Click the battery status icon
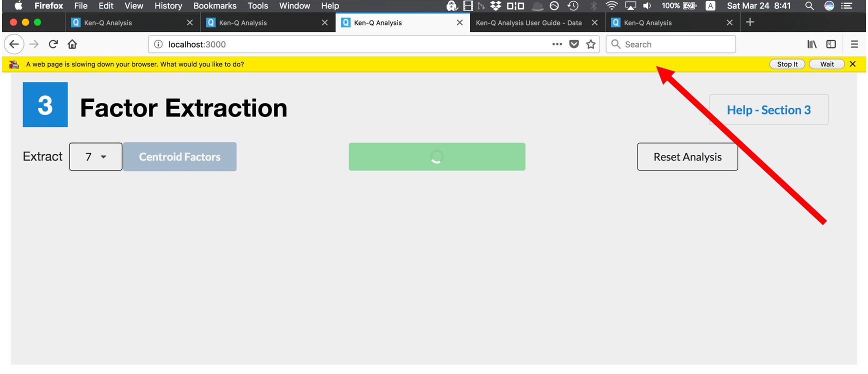Screen dimensions: 868x374 pos(690,5)
